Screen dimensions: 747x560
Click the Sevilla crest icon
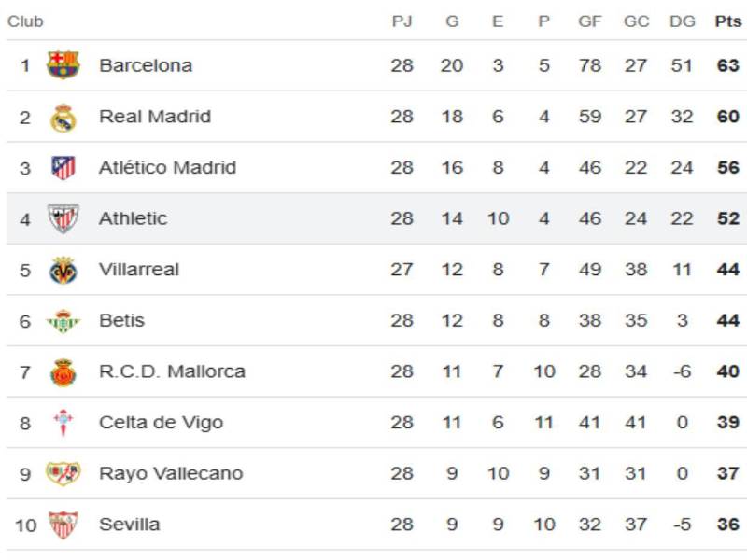63,525
